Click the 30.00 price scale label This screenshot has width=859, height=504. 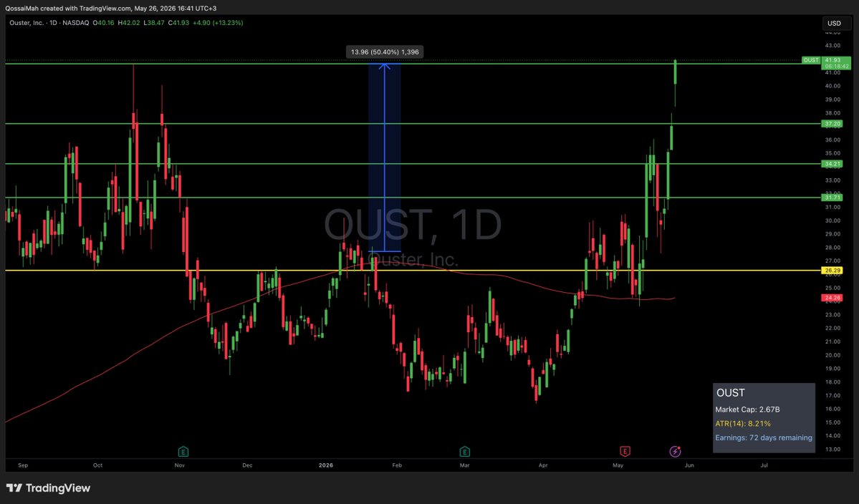coord(832,220)
